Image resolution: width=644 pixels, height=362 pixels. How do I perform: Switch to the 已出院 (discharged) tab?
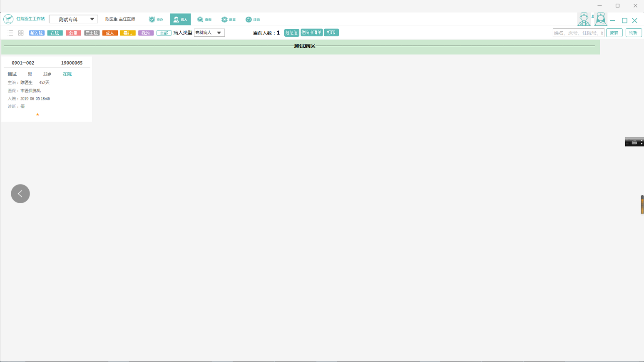pyautogui.click(x=92, y=32)
